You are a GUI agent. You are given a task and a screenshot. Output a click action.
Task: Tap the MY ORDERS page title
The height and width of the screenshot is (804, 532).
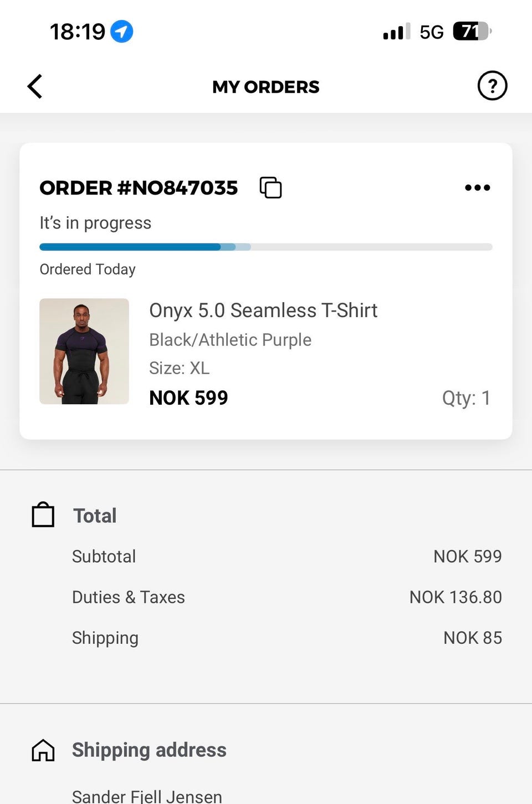coord(266,86)
